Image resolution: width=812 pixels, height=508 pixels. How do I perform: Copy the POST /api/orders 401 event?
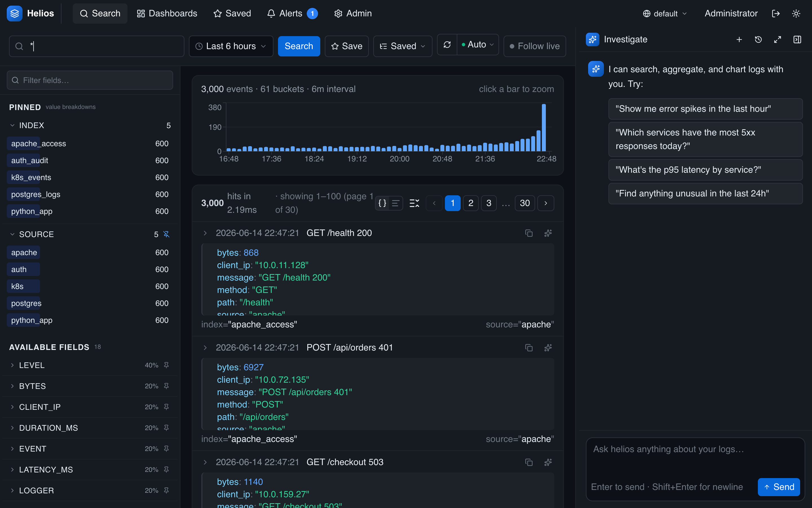(x=529, y=348)
